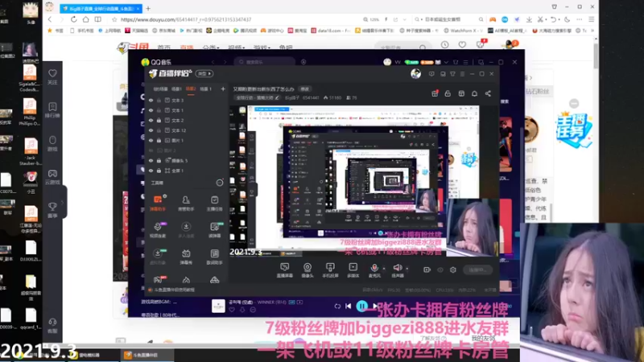Click the browser address bar URL
This screenshot has width=644, height=362.
(x=186, y=19)
